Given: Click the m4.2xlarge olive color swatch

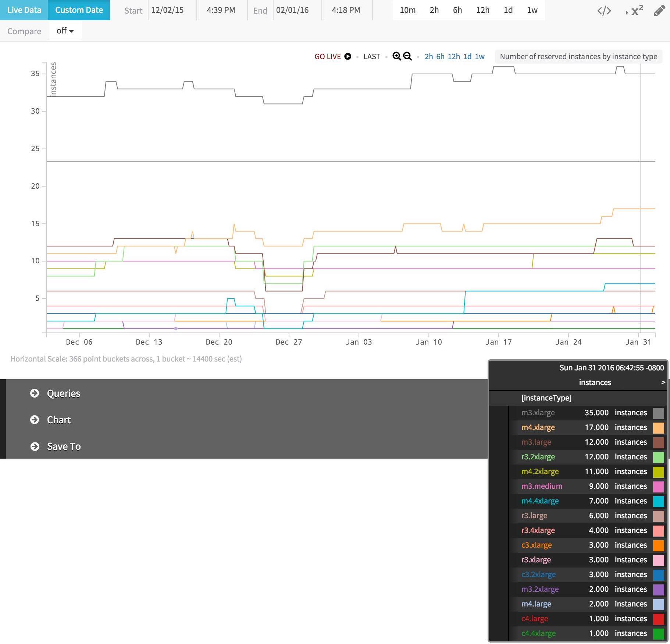Looking at the screenshot, I should tap(659, 472).
